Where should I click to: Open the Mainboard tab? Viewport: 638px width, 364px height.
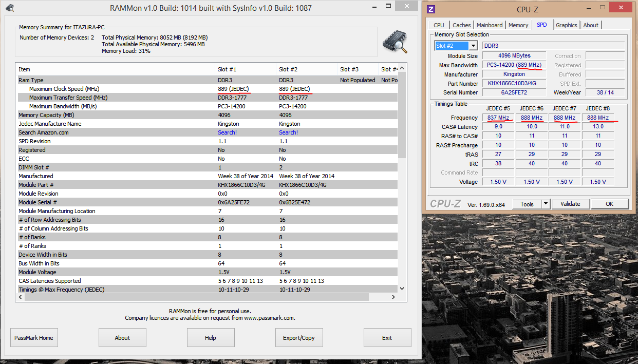click(x=490, y=25)
